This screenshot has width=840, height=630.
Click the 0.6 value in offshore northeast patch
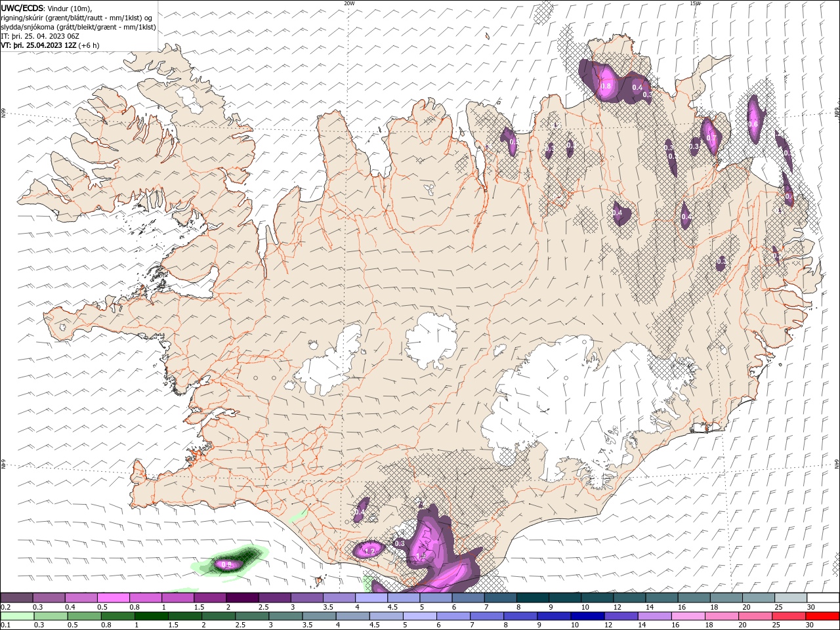[x=753, y=124]
